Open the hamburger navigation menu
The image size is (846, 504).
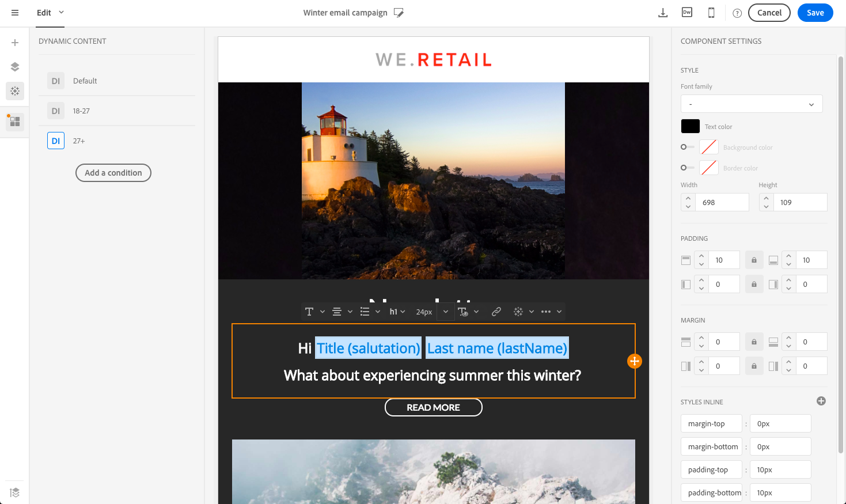pyautogui.click(x=15, y=13)
